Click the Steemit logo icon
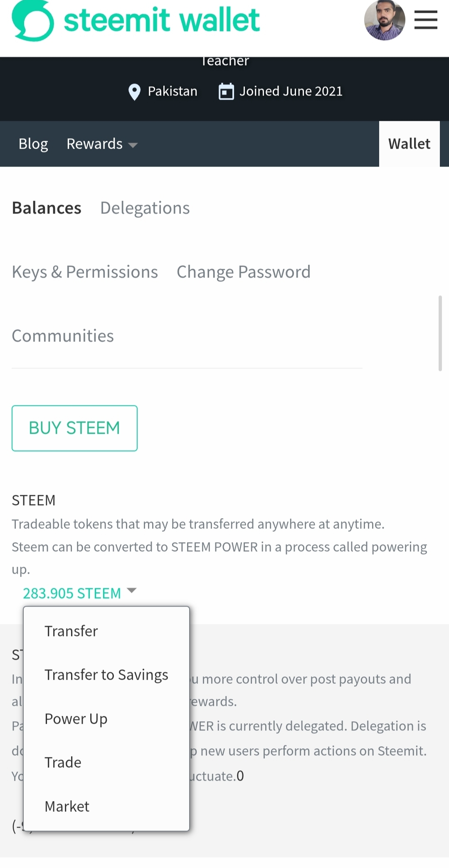This screenshot has width=449, height=868. (x=33, y=20)
